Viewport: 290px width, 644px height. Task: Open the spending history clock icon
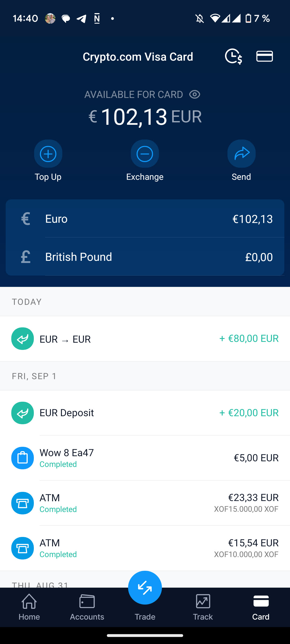pyautogui.click(x=233, y=56)
